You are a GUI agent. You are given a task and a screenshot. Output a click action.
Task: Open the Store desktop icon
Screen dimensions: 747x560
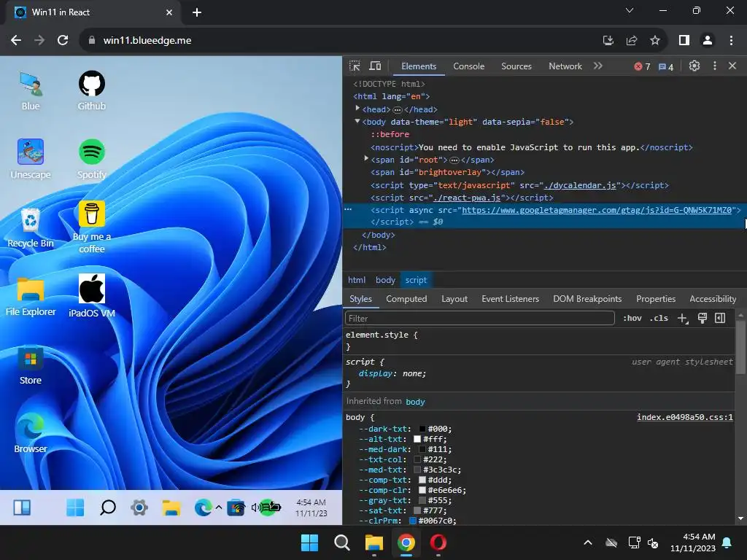[x=31, y=365]
